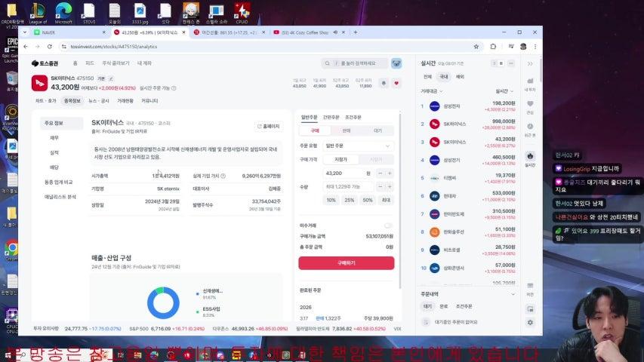
Task: Choose 시장가 market price option
Action: point(376,159)
